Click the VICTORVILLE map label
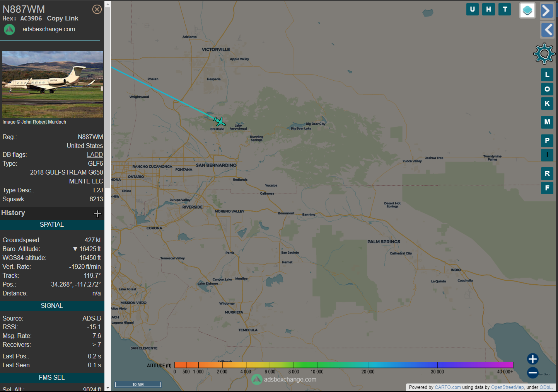Image resolution: width=558 pixels, height=392 pixels. pyautogui.click(x=216, y=49)
